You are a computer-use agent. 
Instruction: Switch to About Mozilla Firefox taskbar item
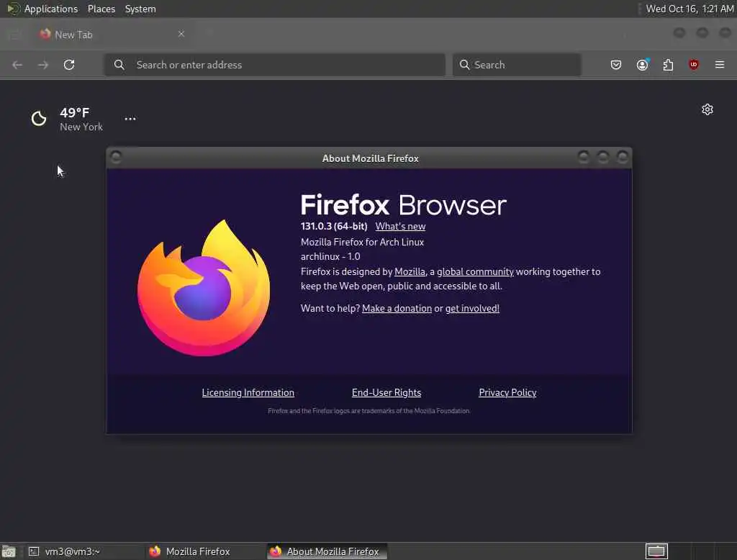pyautogui.click(x=327, y=551)
